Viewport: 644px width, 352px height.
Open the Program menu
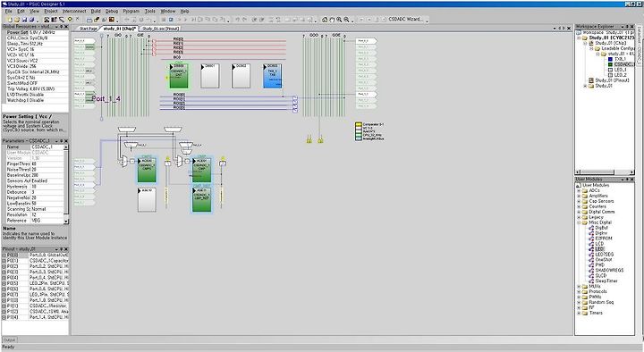(131, 11)
